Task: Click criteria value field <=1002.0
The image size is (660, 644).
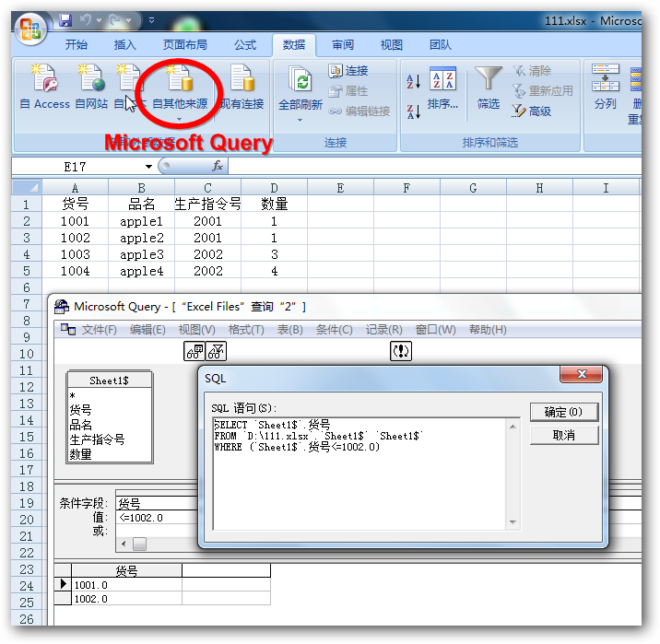Action: (157, 518)
